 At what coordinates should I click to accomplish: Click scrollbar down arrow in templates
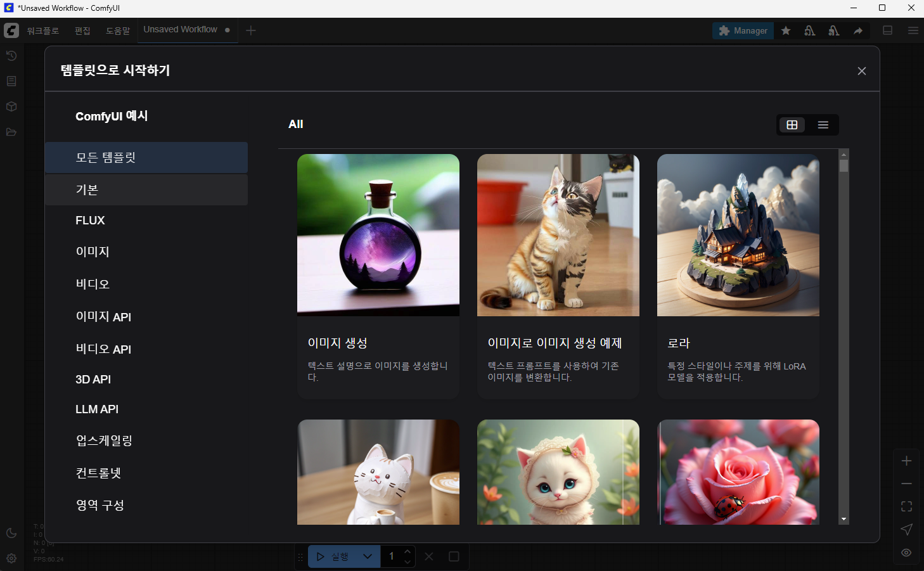tap(844, 520)
